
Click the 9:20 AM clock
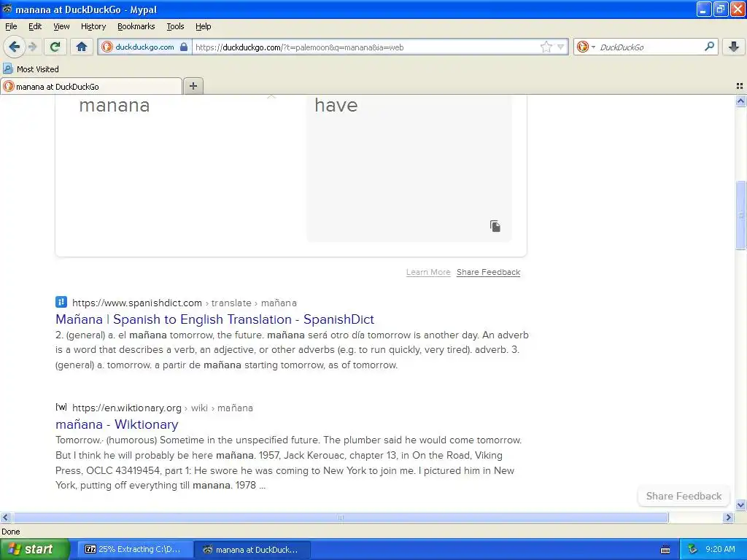pyautogui.click(x=720, y=550)
